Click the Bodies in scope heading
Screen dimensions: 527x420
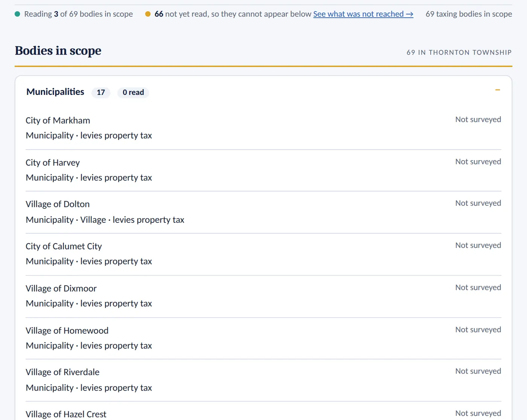58,50
